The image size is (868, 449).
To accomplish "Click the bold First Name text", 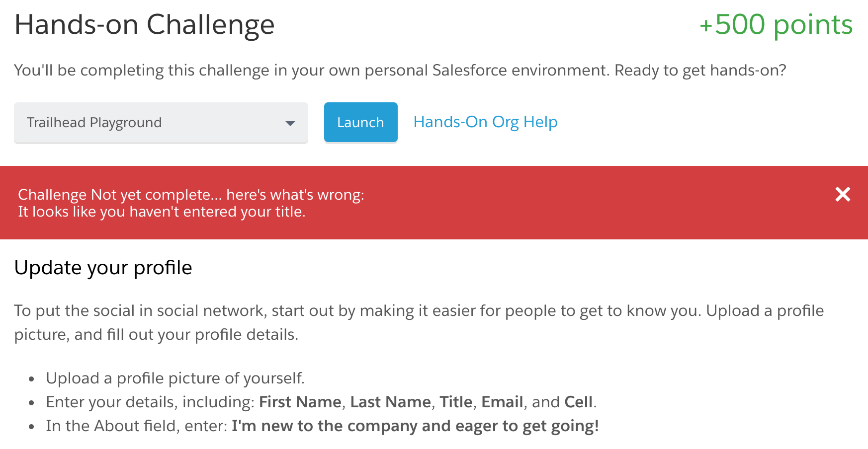I will pos(300,402).
